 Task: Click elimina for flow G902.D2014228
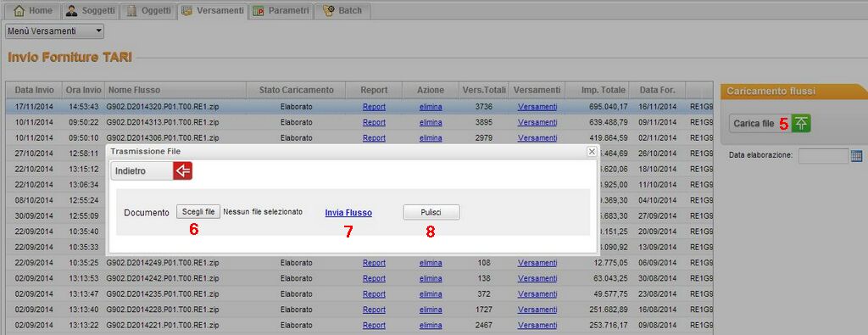pyautogui.click(x=431, y=310)
